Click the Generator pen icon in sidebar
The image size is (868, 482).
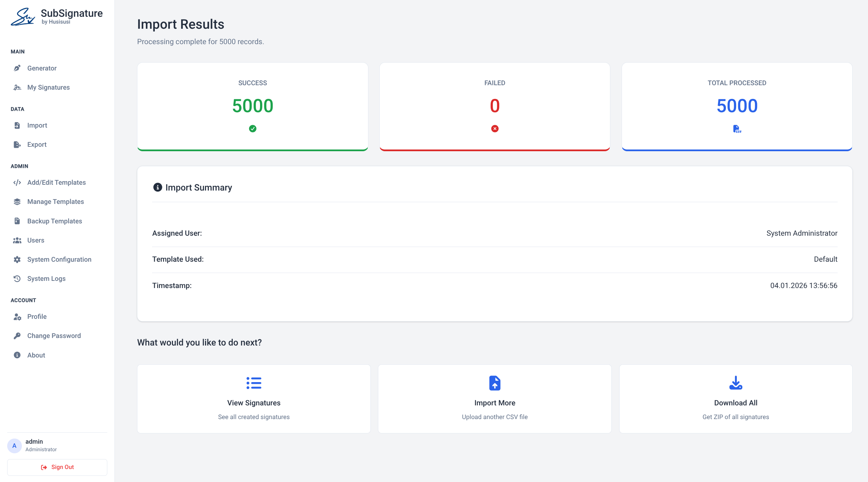17,68
